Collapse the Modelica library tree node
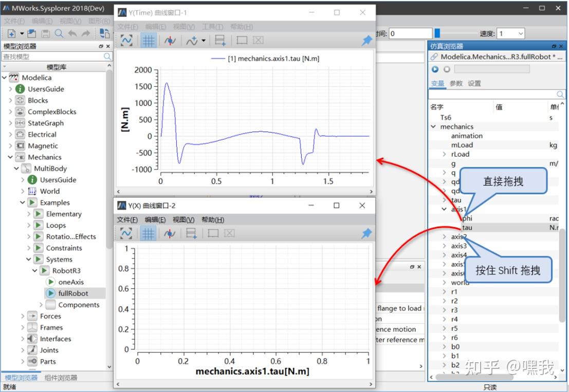This screenshot has width=569, height=392. 4,78
